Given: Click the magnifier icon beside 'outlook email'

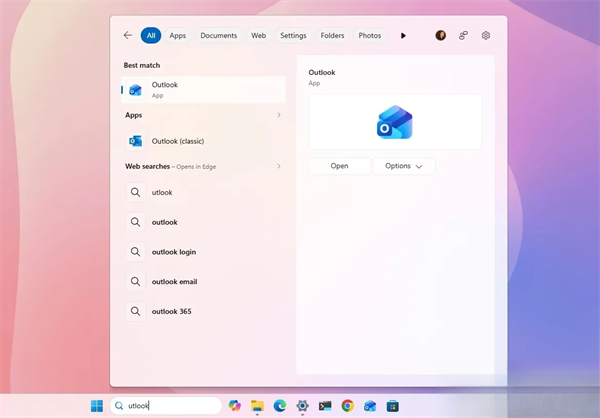Looking at the screenshot, I should coord(135,282).
